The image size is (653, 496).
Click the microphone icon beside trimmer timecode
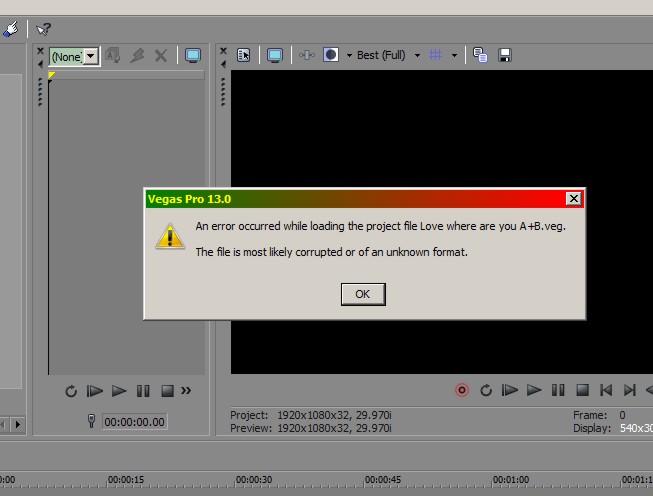pyautogui.click(x=91, y=421)
